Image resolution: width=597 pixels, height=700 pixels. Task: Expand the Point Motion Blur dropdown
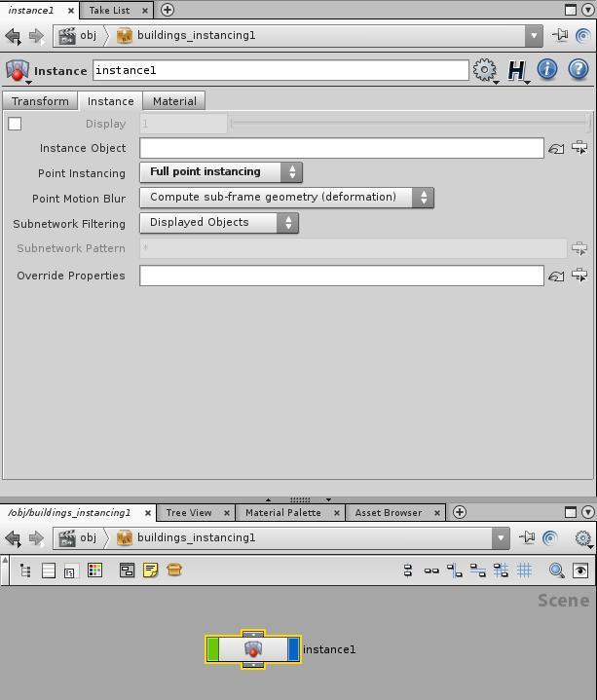tap(286, 198)
